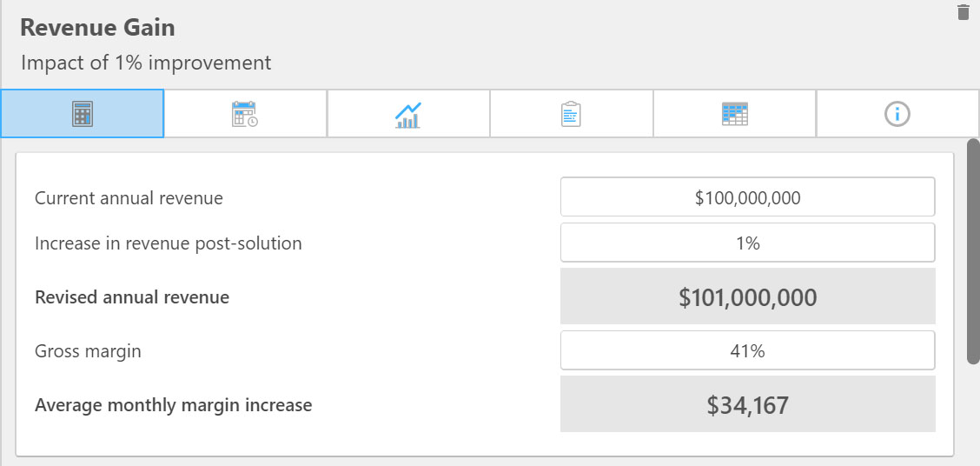Select the Revised annual revenue label
The image size is (980, 466).
[132, 297]
